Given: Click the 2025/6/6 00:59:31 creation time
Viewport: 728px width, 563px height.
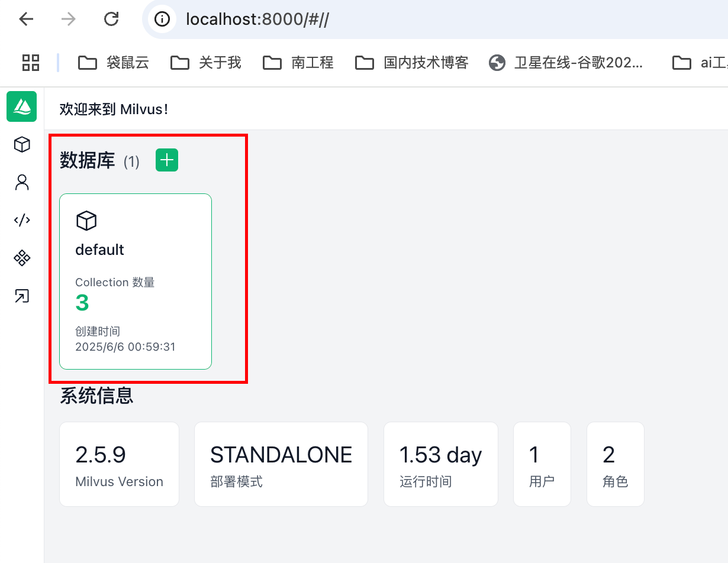Looking at the screenshot, I should point(125,347).
